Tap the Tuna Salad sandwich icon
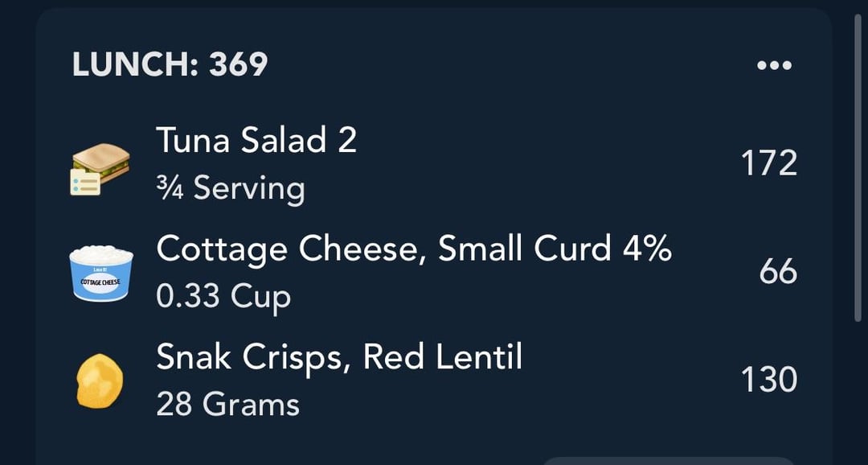 [x=100, y=169]
